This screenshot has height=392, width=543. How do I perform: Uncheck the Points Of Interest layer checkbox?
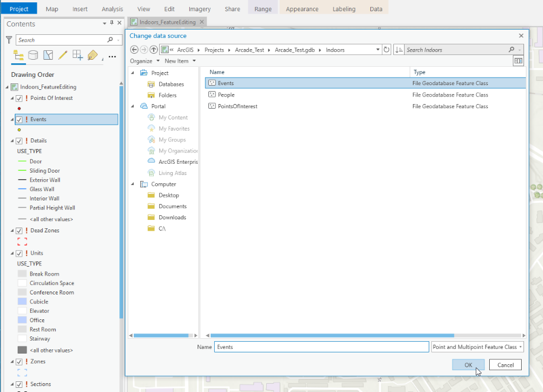pyautogui.click(x=19, y=98)
